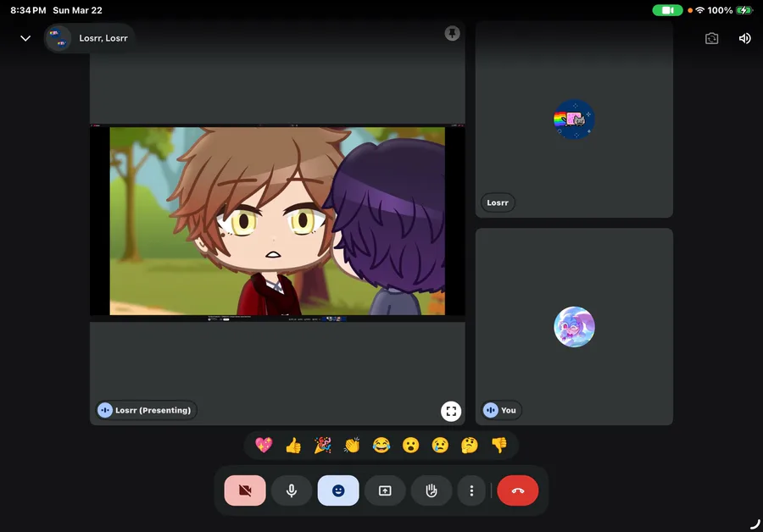Image resolution: width=763 pixels, height=532 pixels.
Task: Hide the emoji reactions bar
Action: tap(338, 490)
